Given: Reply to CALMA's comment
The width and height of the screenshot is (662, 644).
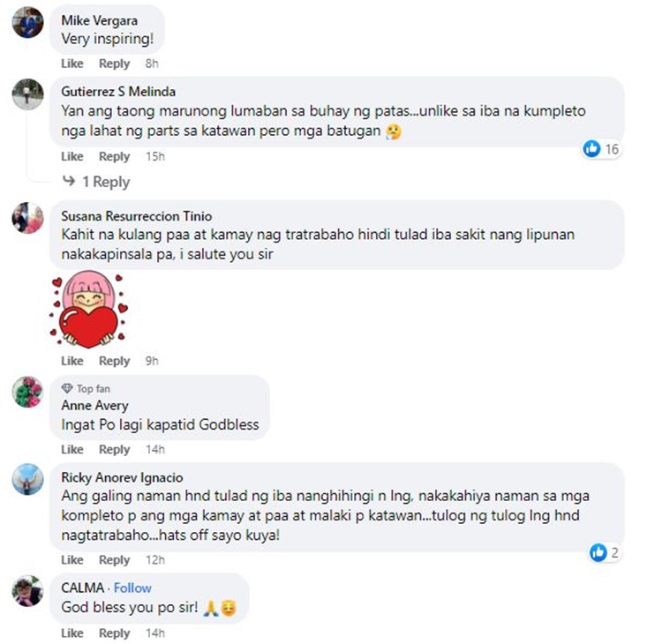Looking at the screenshot, I should point(115,633).
